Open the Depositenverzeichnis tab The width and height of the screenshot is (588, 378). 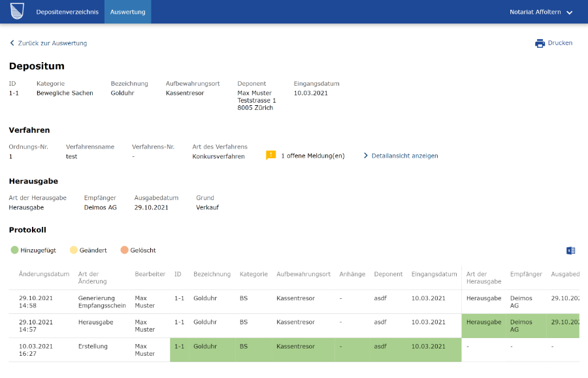click(67, 12)
